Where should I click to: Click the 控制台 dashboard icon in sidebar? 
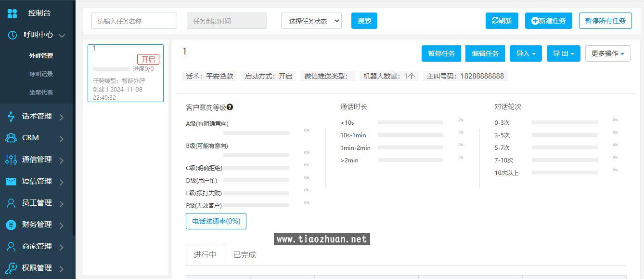pos(12,13)
